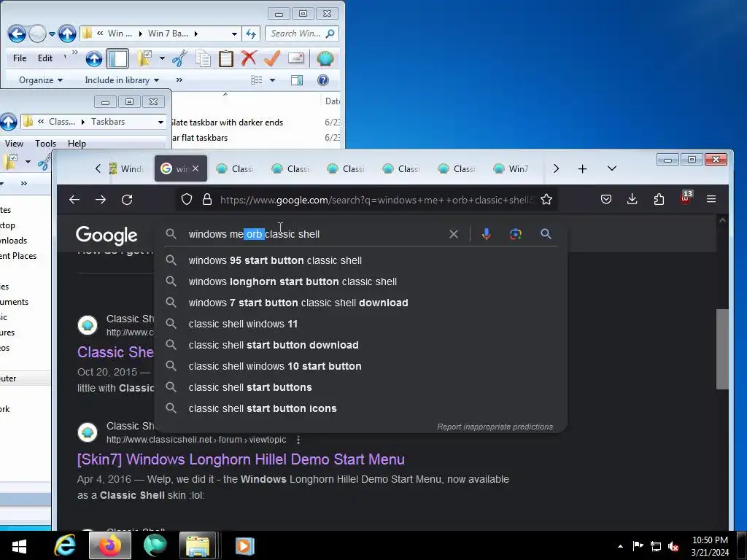
Task: Click Email file icon in Explorer toolbar
Action: [296, 58]
